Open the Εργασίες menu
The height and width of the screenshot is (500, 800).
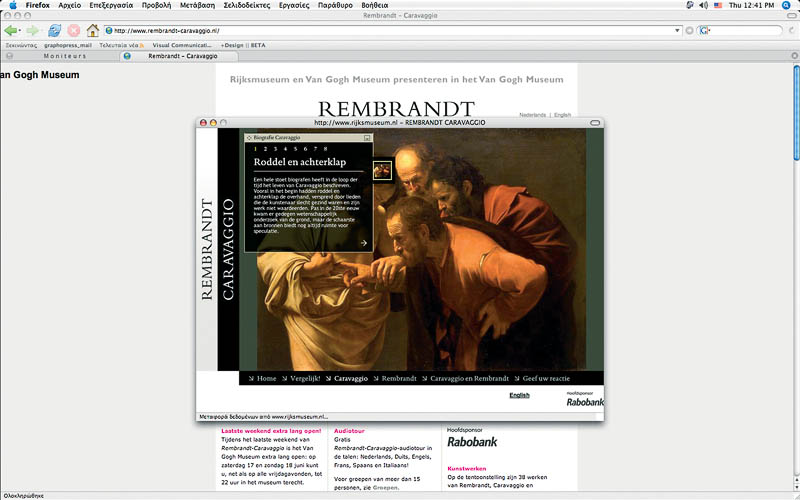click(x=294, y=5)
